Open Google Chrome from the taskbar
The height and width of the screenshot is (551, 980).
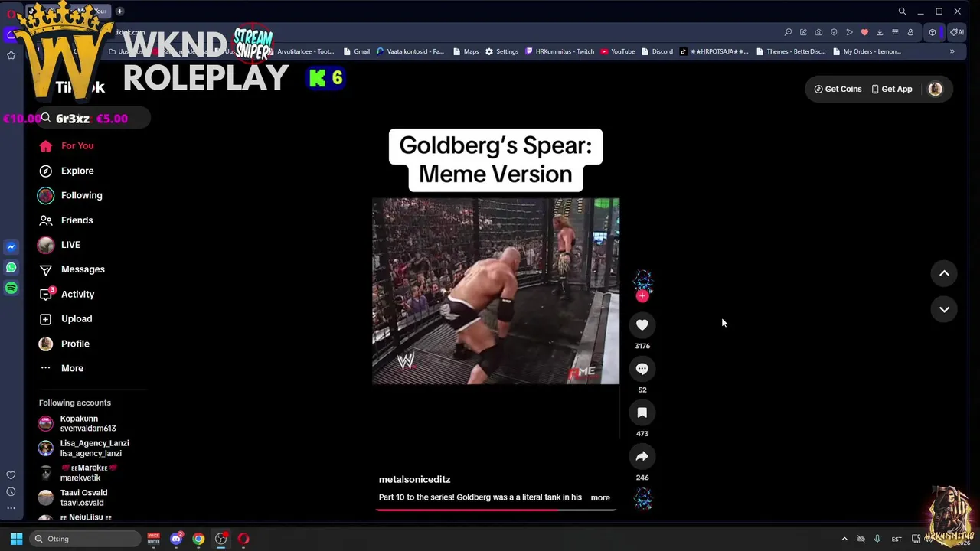pyautogui.click(x=198, y=539)
